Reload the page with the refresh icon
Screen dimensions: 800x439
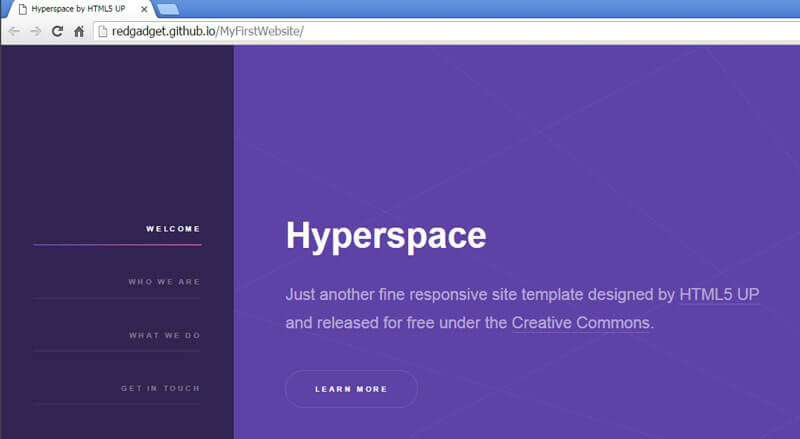tap(57, 31)
